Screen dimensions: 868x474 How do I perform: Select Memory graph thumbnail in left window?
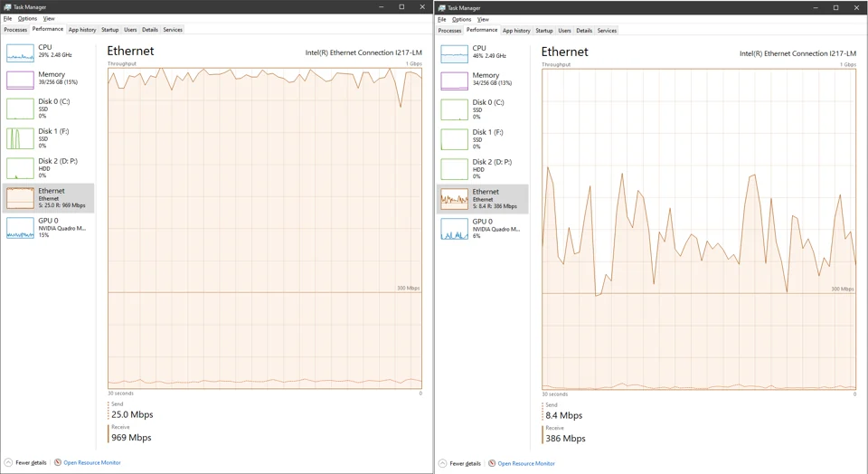20,80
